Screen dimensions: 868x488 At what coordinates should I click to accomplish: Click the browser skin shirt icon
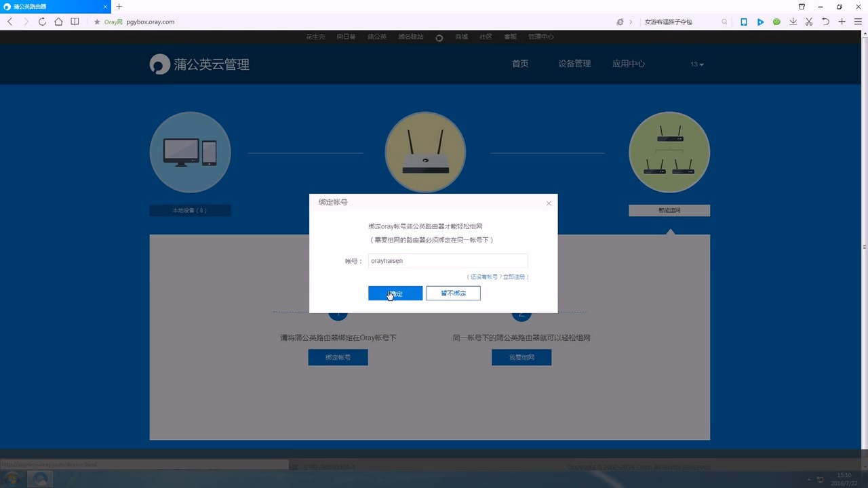point(802,7)
